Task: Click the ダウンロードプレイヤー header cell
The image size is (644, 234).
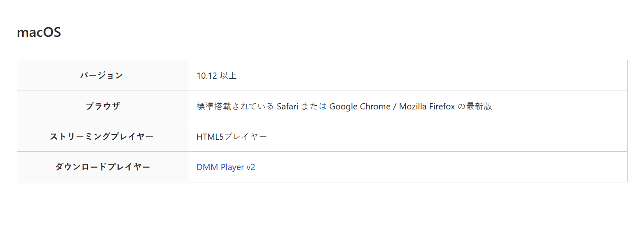Action: [x=103, y=167]
